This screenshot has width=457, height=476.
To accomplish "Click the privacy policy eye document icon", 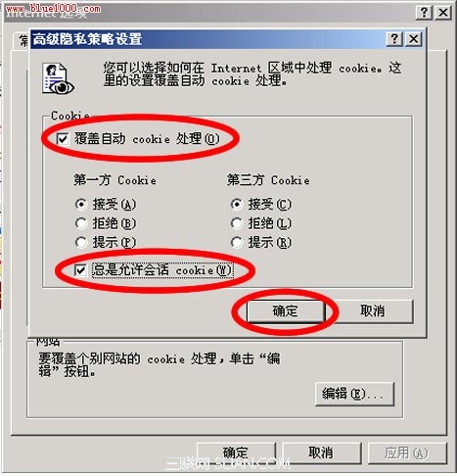I will point(58,78).
